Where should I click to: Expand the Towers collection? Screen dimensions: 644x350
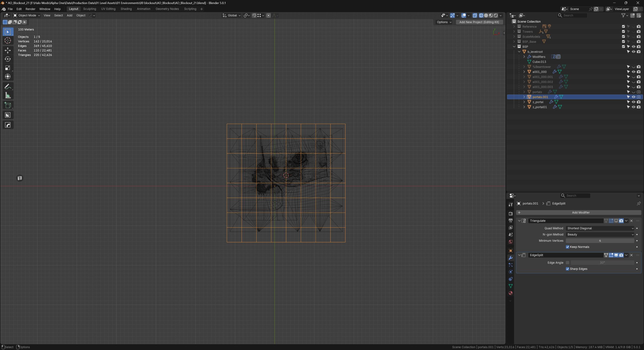click(x=514, y=32)
